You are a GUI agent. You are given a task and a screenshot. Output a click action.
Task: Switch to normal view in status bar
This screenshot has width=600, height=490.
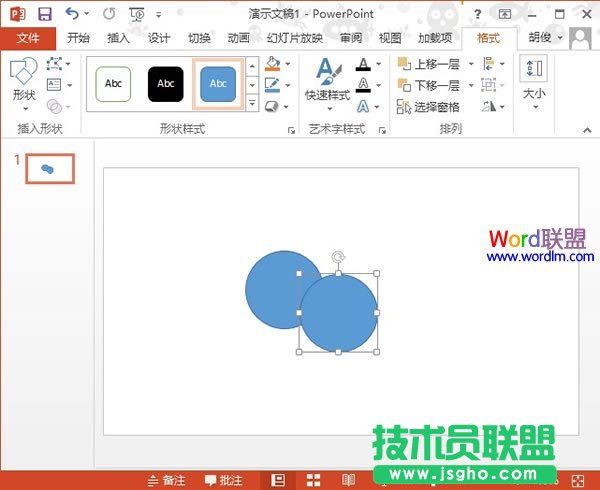(x=278, y=480)
